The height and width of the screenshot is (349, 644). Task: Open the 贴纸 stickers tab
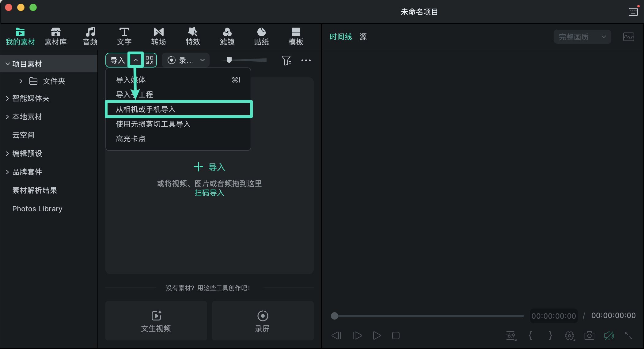pos(261,36)
